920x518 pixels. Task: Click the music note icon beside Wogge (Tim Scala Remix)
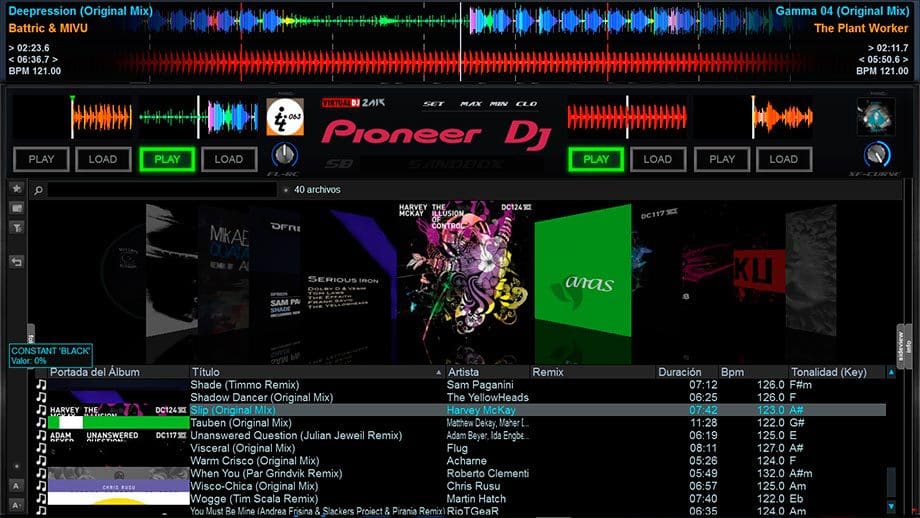(41, 499)
